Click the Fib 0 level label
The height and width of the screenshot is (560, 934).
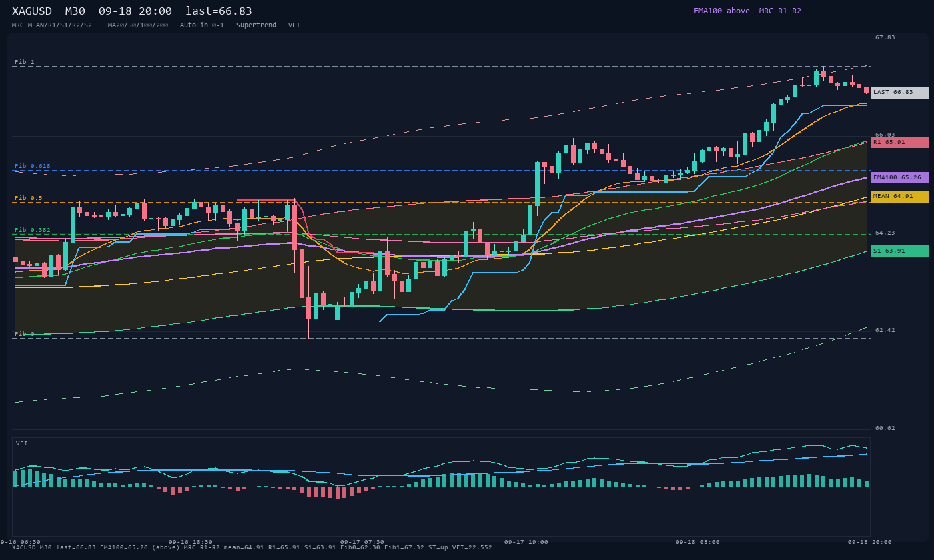tap(25, 334)
